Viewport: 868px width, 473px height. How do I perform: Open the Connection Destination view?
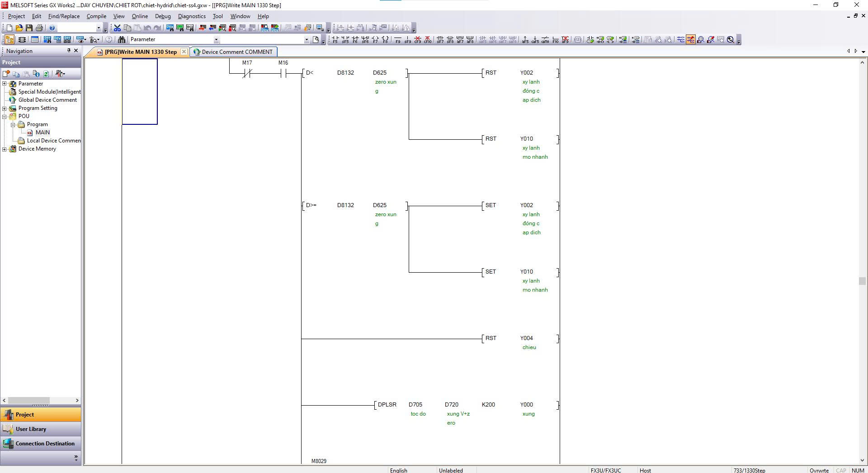point(41,444)
